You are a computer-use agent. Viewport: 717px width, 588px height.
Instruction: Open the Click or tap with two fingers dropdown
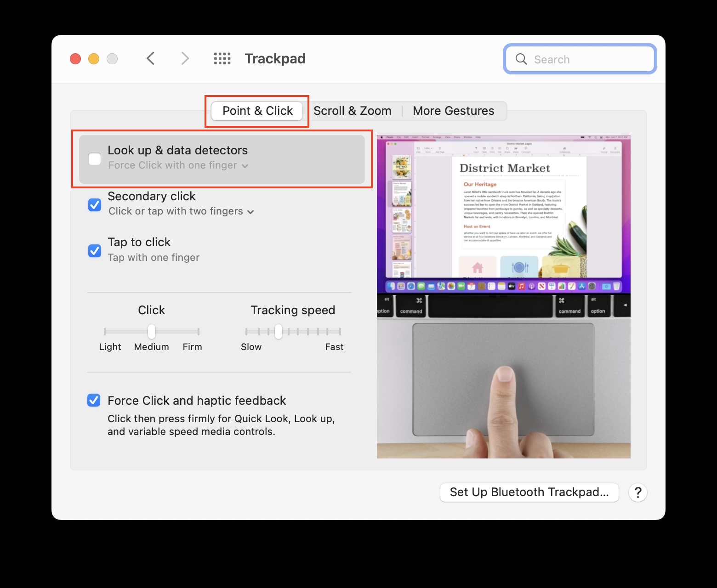pos(250,212)
